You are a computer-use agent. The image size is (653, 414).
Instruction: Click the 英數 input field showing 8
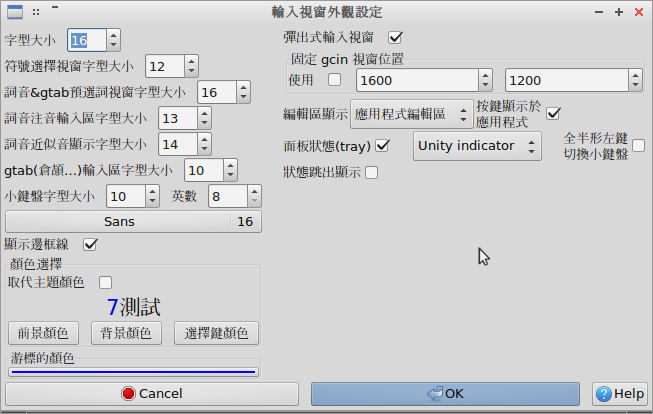tap(228, 196)
